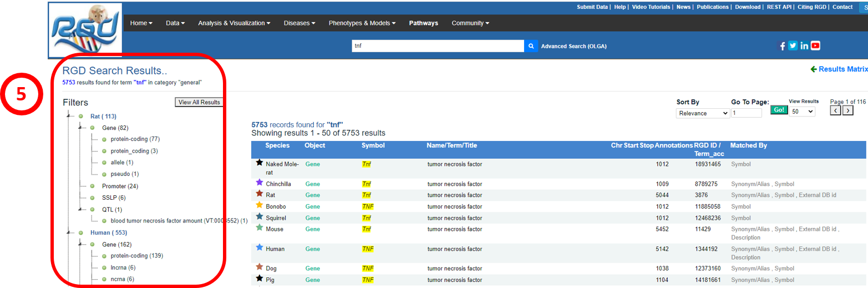Screen dimensions: 868x288
Task: Collapse the Rat (113) filter tree
Action: (70, 117)
